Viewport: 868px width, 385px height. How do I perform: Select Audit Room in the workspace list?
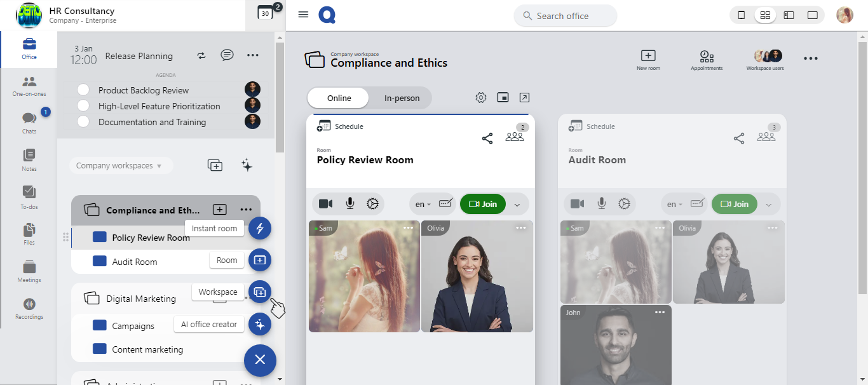pyautogui.click(x=134, y=262)
